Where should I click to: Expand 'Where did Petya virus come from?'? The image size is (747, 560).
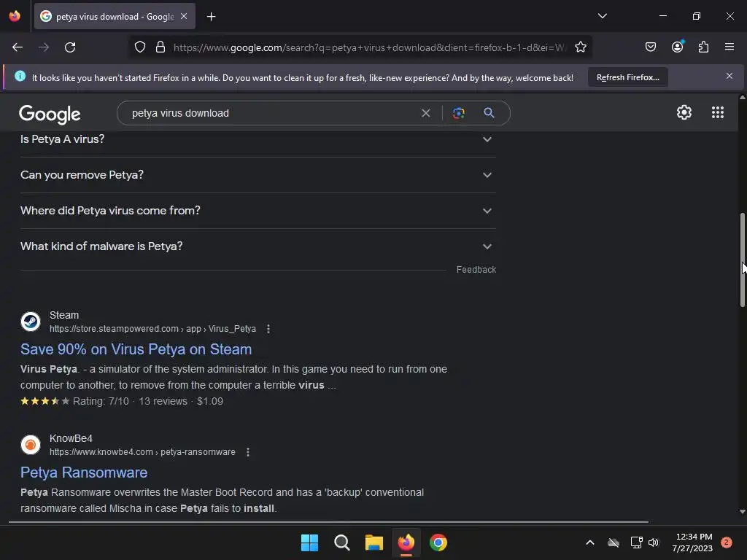click(x=258, y=211)
